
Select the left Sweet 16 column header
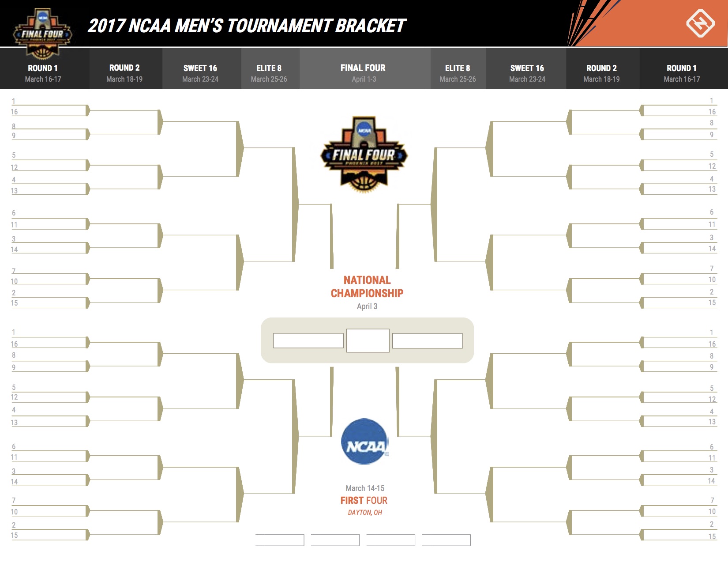[x=200, y=73]
